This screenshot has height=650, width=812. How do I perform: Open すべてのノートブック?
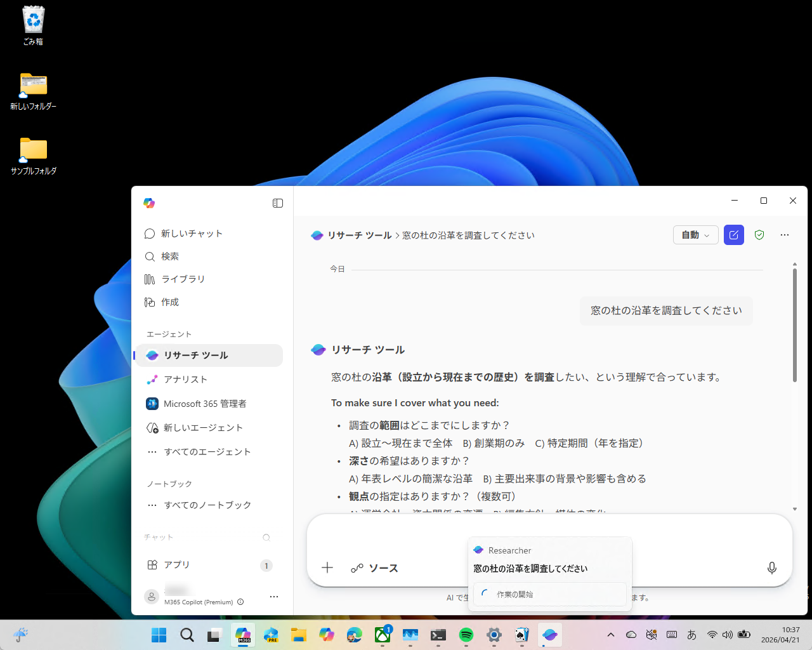coord(206,505)
